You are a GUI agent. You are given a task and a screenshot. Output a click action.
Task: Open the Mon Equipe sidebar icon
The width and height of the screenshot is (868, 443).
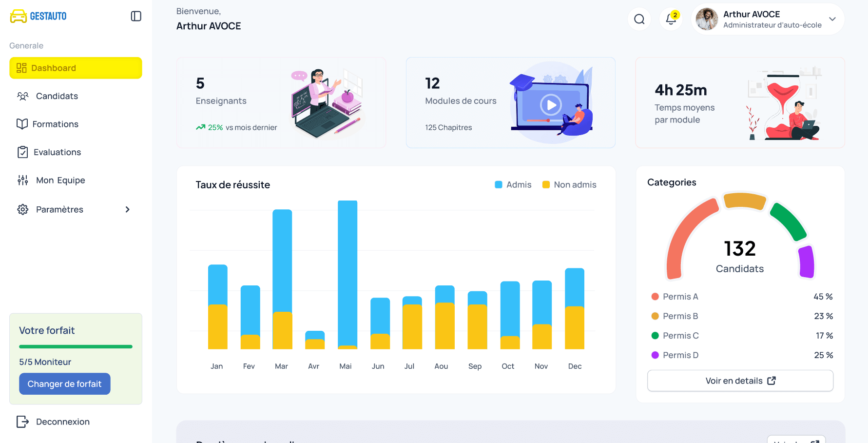[x=22, y=180]
